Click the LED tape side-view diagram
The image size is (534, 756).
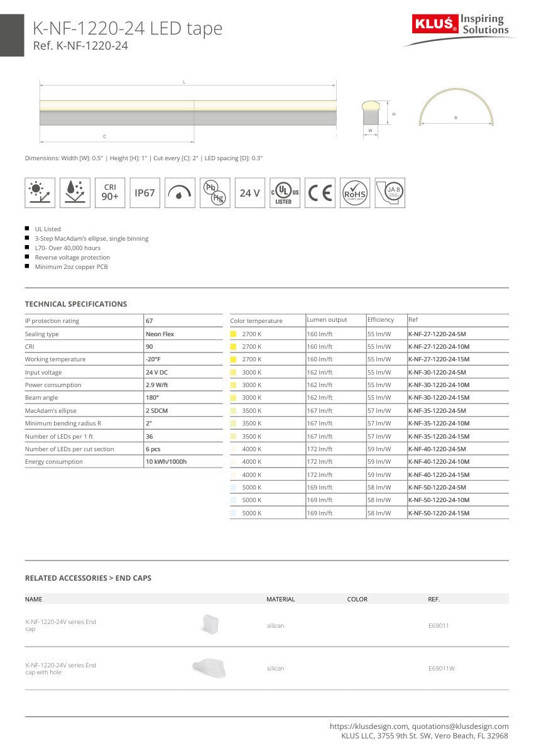point(188,112)
